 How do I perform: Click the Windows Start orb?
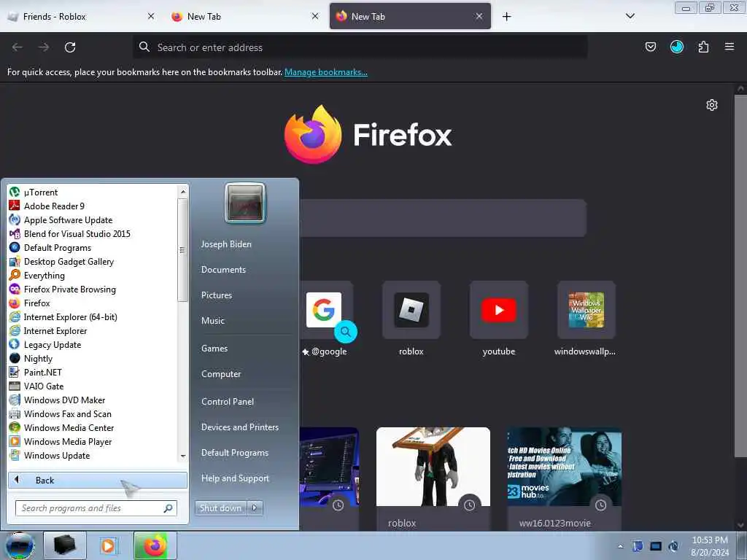point(19,545)
